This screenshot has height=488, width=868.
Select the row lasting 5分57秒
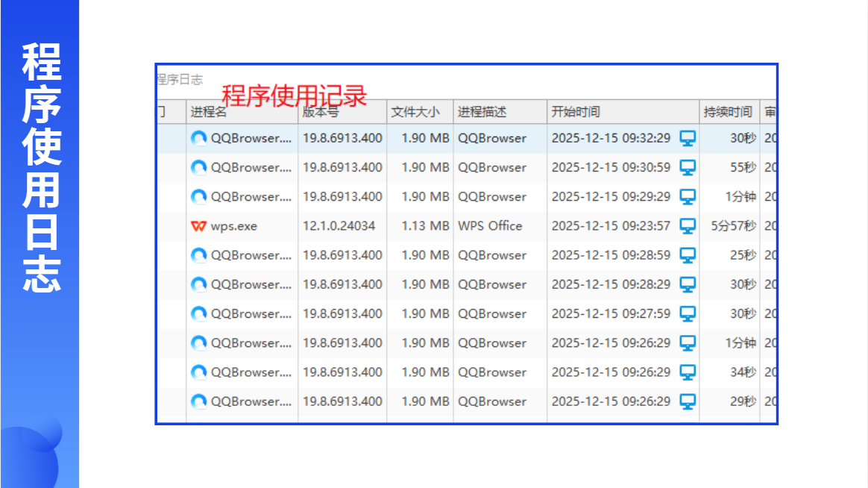click(x=467, y=226)
